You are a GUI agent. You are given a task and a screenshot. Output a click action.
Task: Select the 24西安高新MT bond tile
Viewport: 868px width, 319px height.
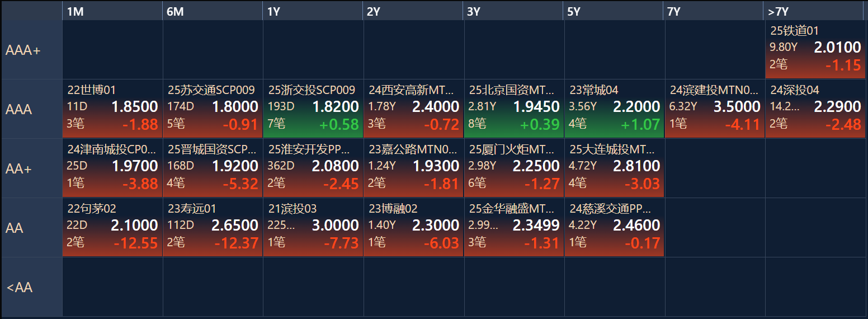(x=413, y=109)
